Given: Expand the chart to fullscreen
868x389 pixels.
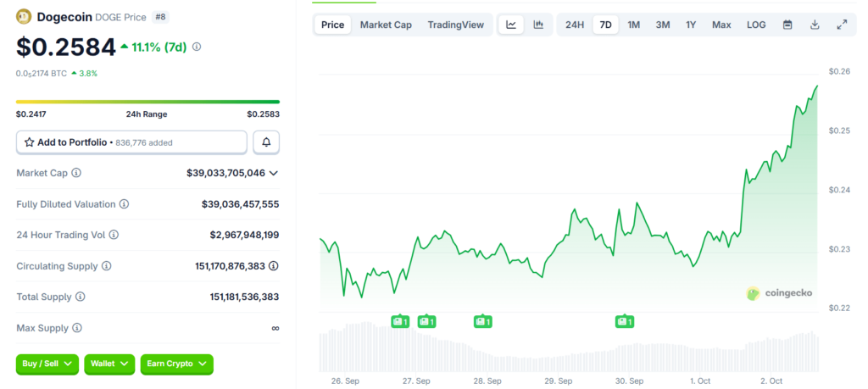Looking at the screenshot, I should coord(842,25).
